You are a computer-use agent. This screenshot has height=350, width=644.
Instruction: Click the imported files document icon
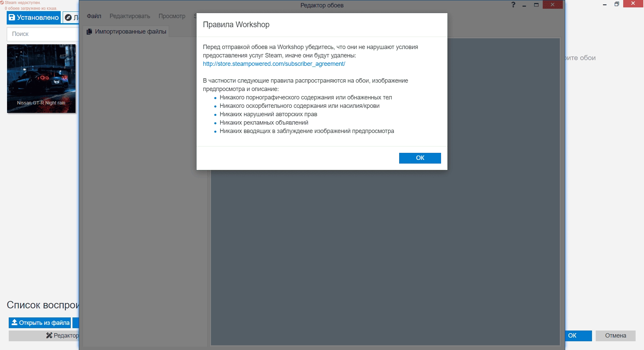(x=89, y=32)
